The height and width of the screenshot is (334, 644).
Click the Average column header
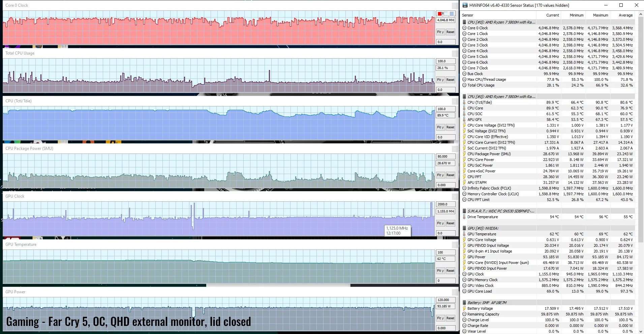click(625, 15)
